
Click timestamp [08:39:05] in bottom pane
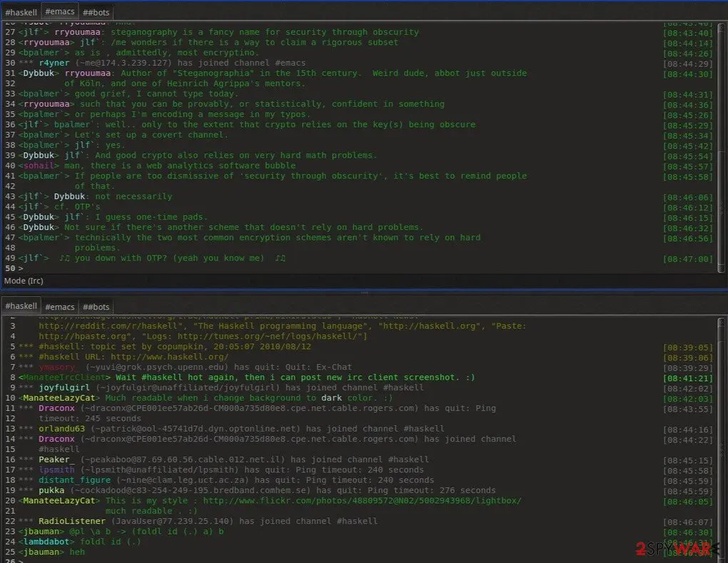click(687, 348)
